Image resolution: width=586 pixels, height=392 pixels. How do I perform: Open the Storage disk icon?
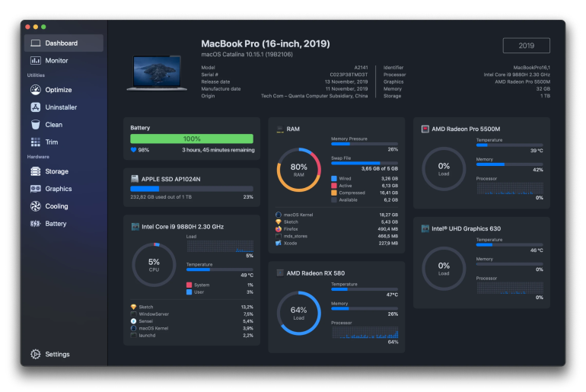point(36,171)
